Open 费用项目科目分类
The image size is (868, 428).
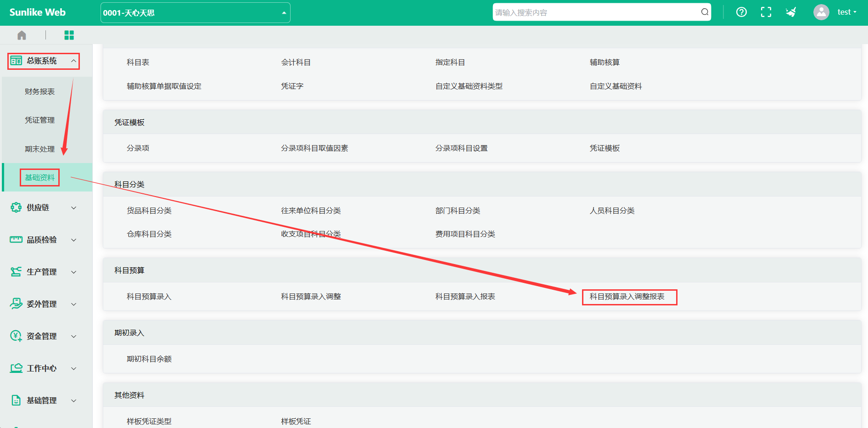click(465, 234)
